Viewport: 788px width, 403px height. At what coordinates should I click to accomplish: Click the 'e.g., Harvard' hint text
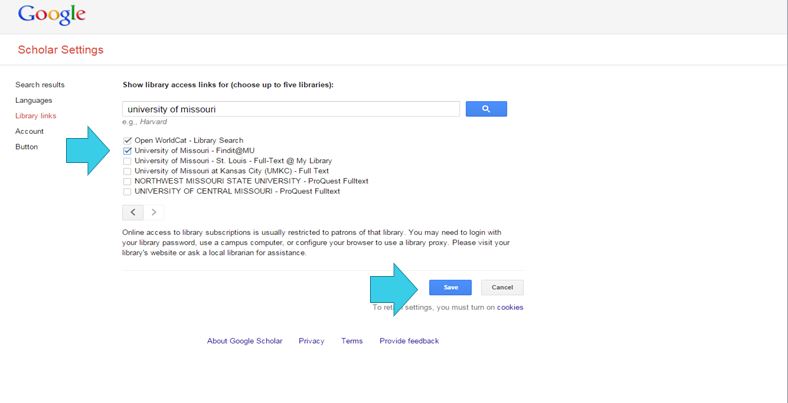click(145, 122)
